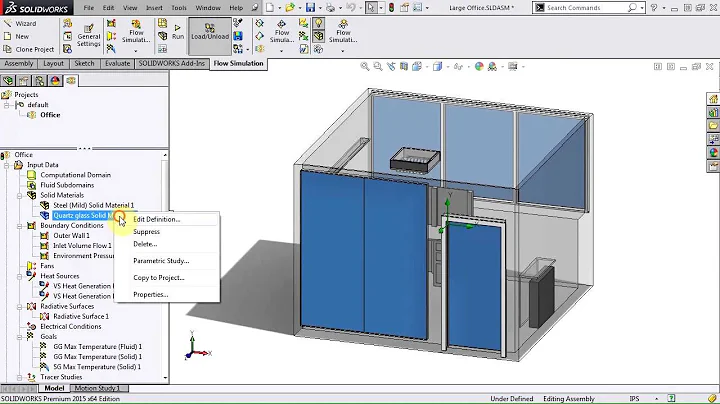Screen dimensions: 720x404
Task: Open the Search Commands dropdown arrow
Action: [x=641, y=8]
